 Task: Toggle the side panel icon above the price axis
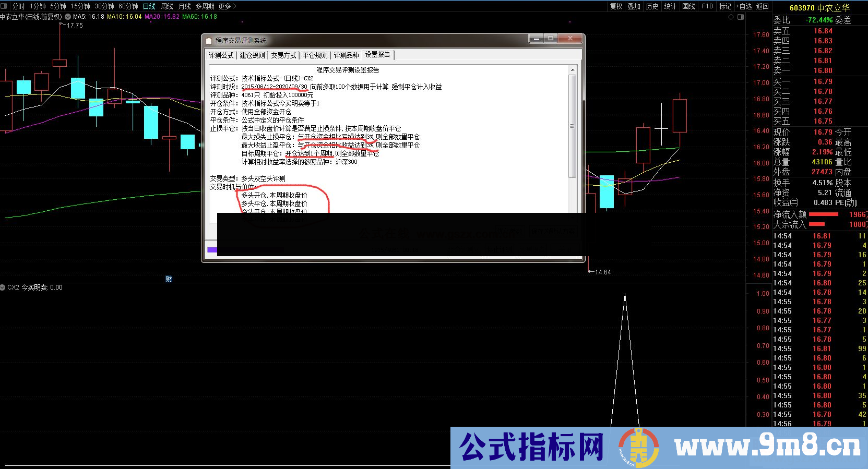point(740,17)
